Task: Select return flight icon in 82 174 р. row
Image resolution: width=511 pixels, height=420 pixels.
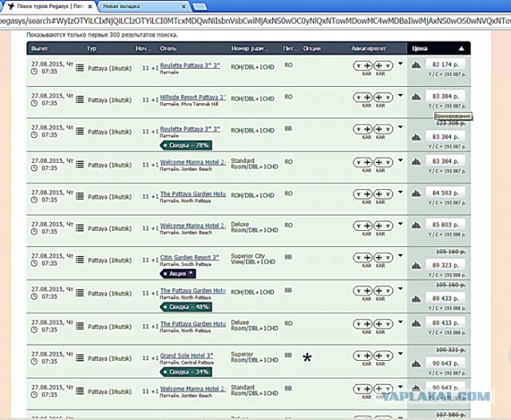Action: pyautogui.click(x=383, y=65)
